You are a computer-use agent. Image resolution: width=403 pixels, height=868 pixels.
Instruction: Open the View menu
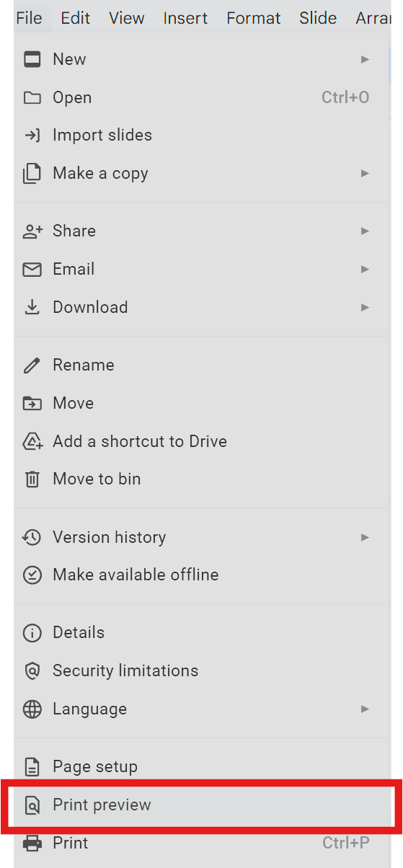tap(126, 18)
